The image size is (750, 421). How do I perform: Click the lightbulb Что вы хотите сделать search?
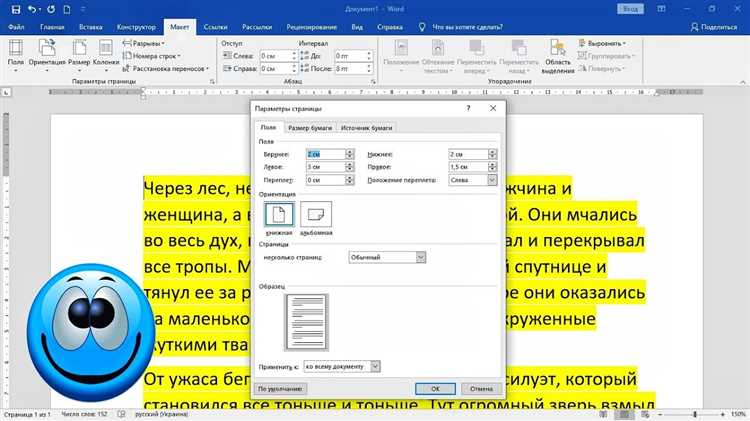tap(461, 27)
